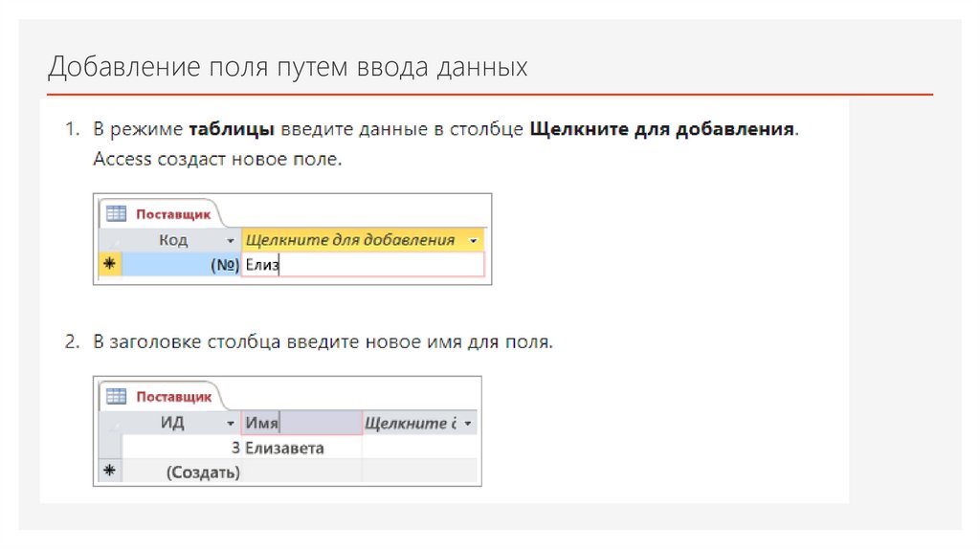980x549 pixels.
Task: Click the ИД column header
Action: pos(172,423)
